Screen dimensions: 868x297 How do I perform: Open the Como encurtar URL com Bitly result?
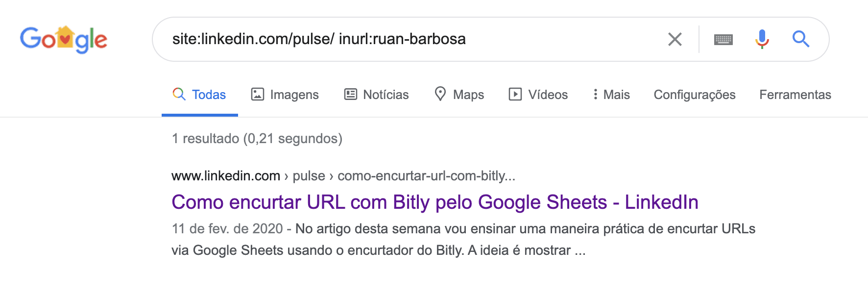coord(434,202)
